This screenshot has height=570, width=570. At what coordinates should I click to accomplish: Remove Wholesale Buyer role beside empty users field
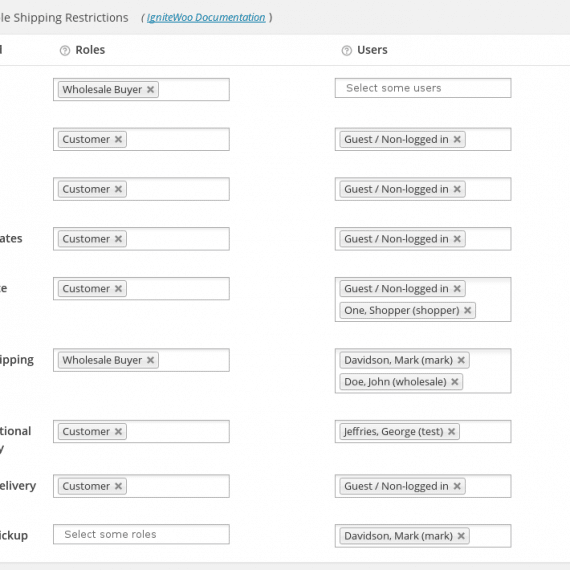150,89
